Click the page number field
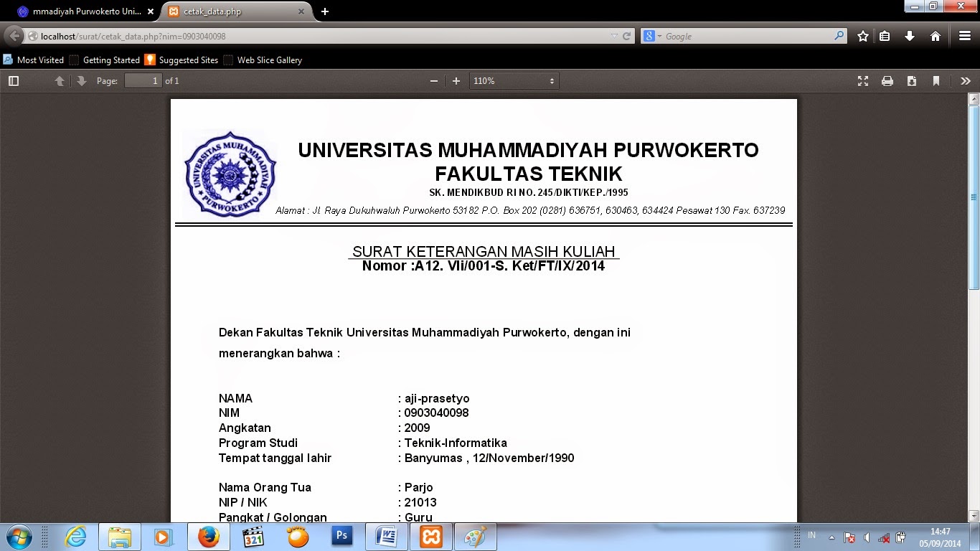This screenshot has width=980, height=551. coord(143,81)
